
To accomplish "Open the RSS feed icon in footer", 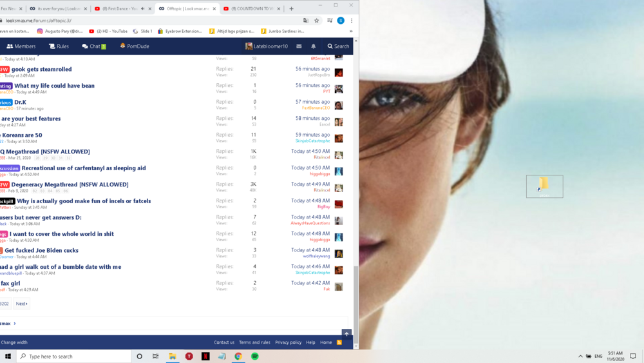I will coord(339,342).
